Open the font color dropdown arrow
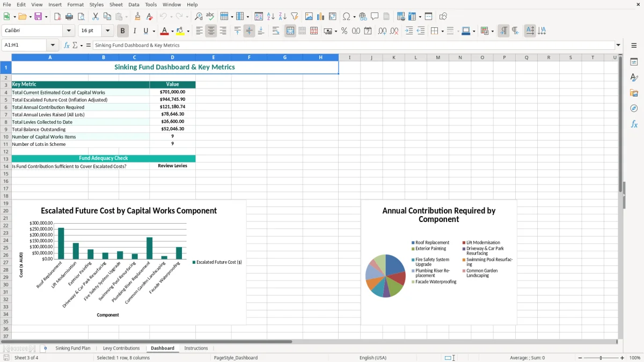644x362 pixels. (172, 31)
